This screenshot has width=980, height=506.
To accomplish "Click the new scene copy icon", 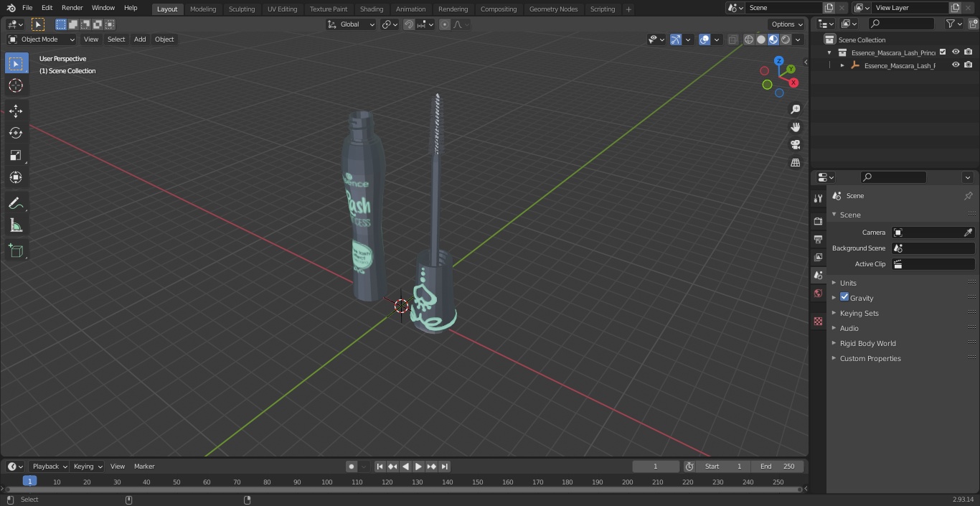I will 829,7.
